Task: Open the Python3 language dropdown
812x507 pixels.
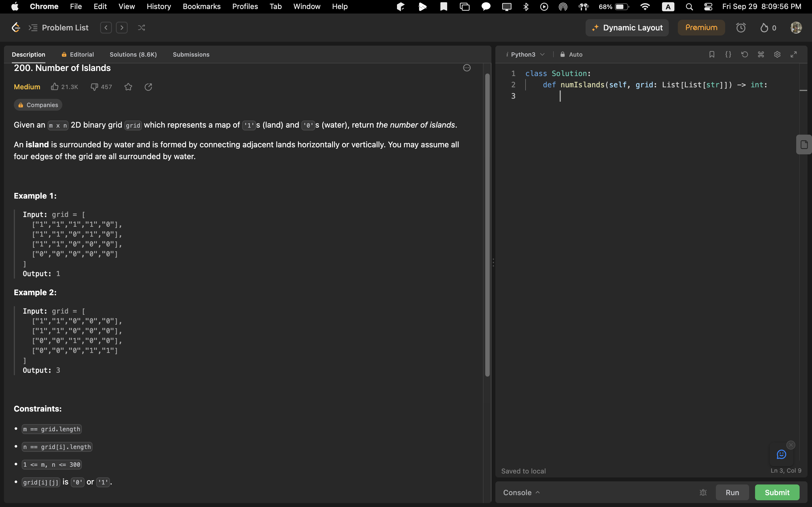Action: coord(527,54)
